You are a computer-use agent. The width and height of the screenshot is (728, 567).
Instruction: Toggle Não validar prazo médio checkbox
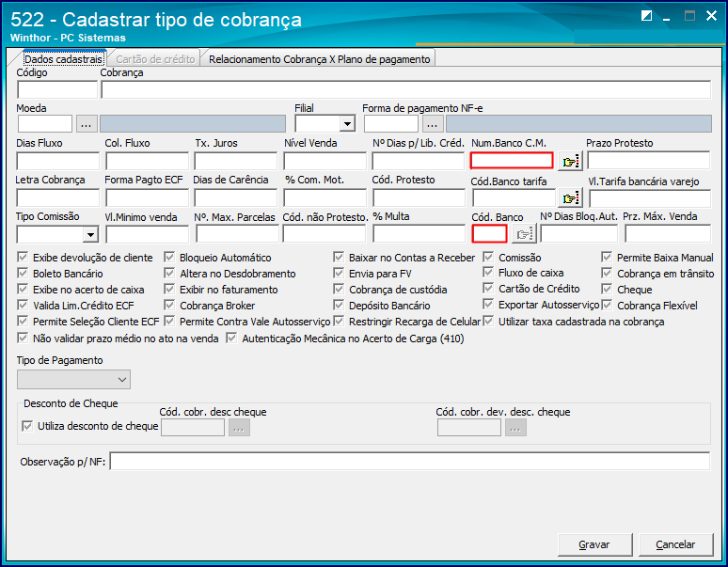23,338
